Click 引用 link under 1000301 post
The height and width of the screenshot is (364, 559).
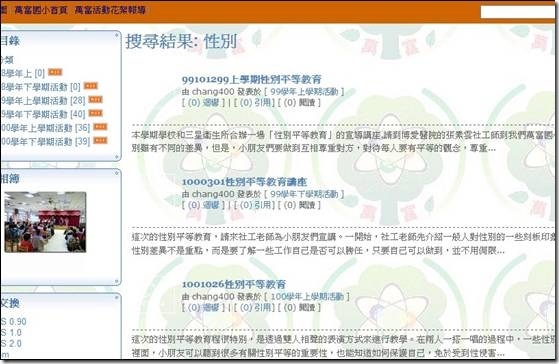click(x=255, y=205)
